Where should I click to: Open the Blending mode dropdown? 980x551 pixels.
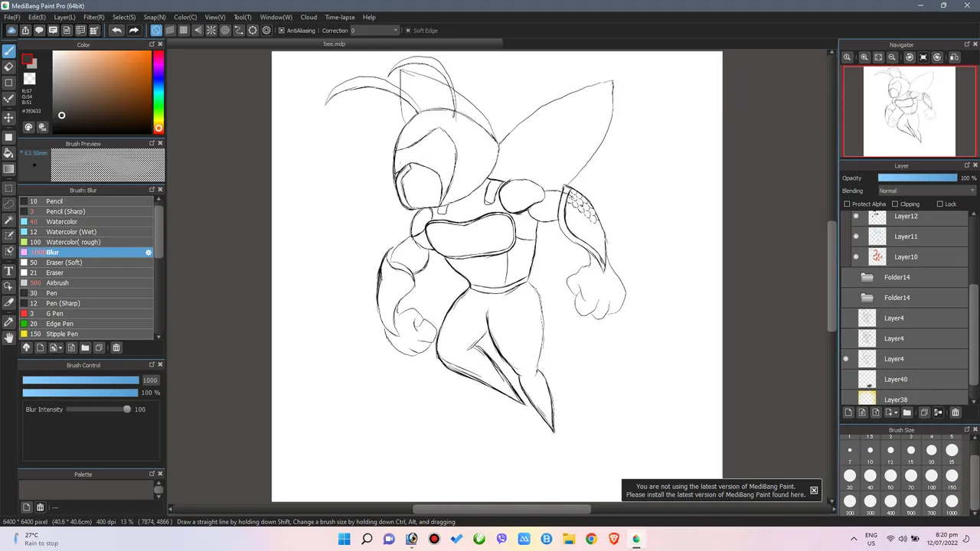(926, 191)
